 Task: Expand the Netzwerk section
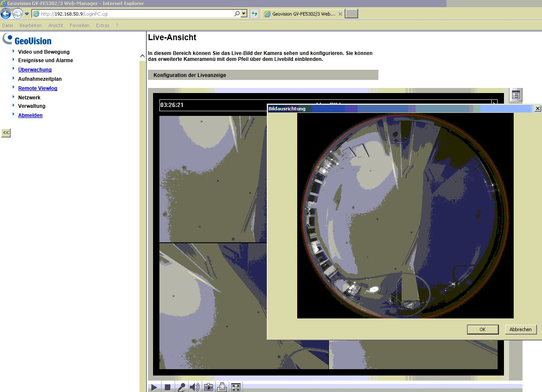29,98
